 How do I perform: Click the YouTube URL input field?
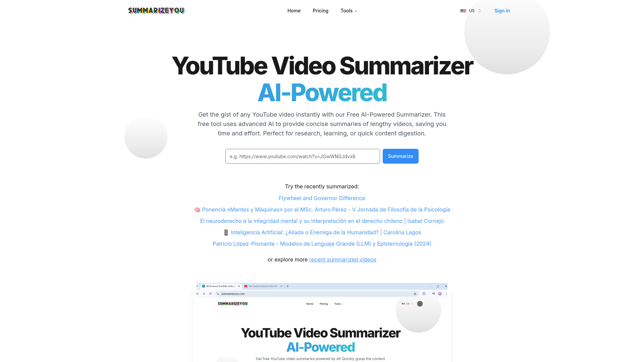[303, 156]
